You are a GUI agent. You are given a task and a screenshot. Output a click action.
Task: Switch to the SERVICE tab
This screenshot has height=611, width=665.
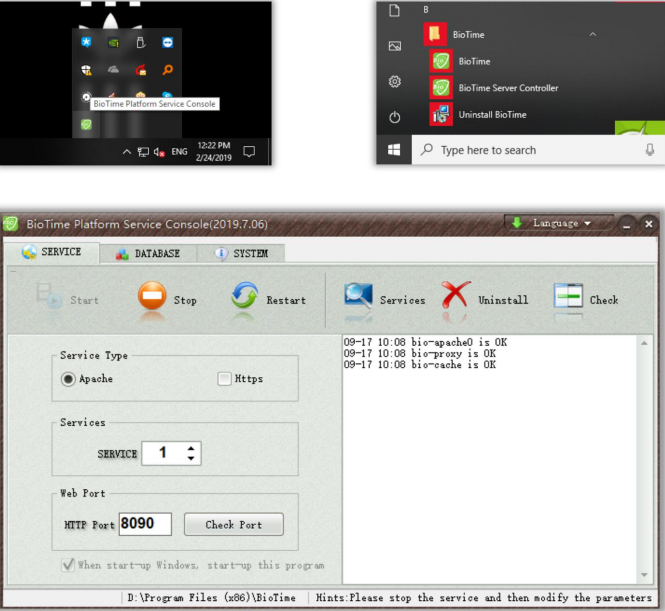coord(51,252)
